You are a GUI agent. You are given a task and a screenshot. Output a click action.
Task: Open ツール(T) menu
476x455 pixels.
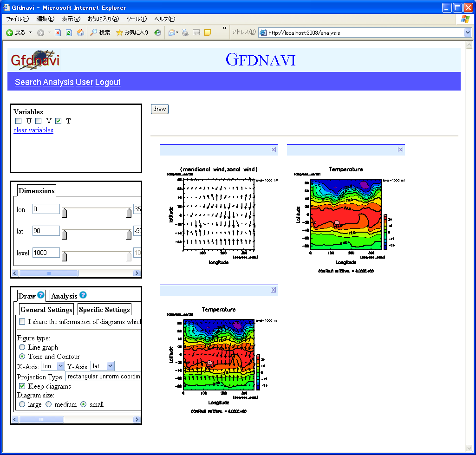coord(137,19)
